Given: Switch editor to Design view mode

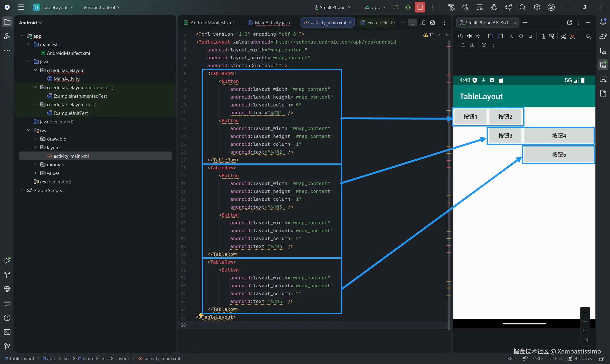Looking at the screenshot, I should pos(432,23).
